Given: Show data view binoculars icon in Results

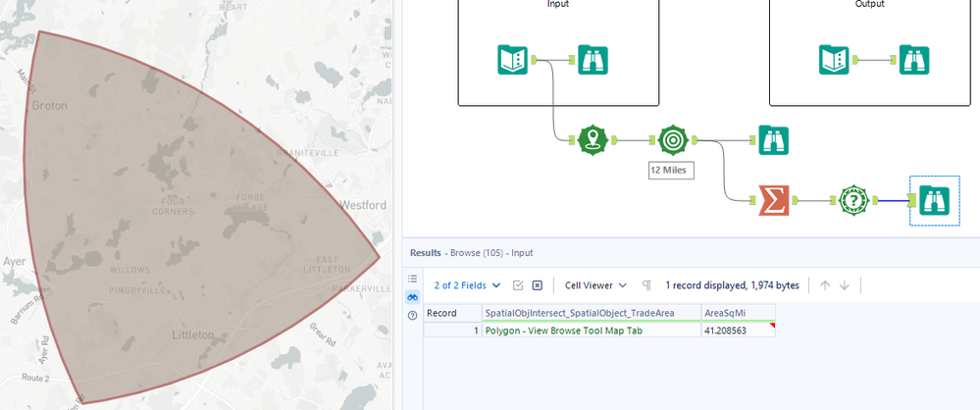Looking at the screenshot, I should point(412,297).
